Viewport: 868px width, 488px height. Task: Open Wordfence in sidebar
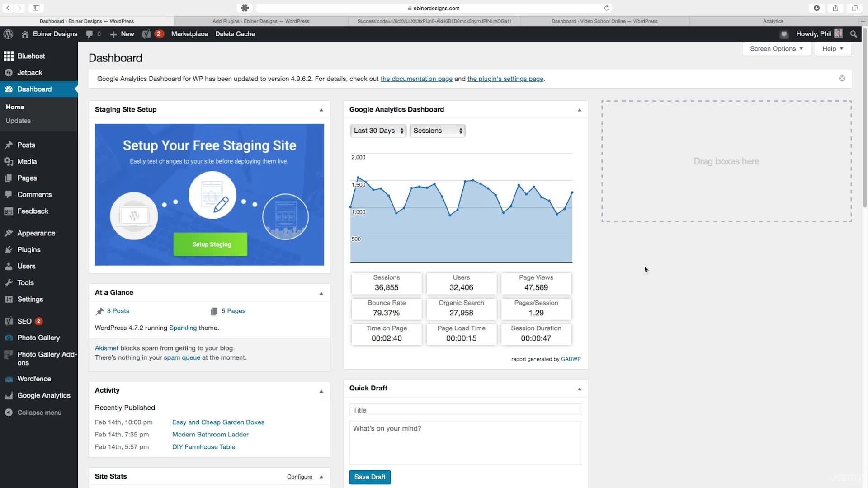pos(39,379)
